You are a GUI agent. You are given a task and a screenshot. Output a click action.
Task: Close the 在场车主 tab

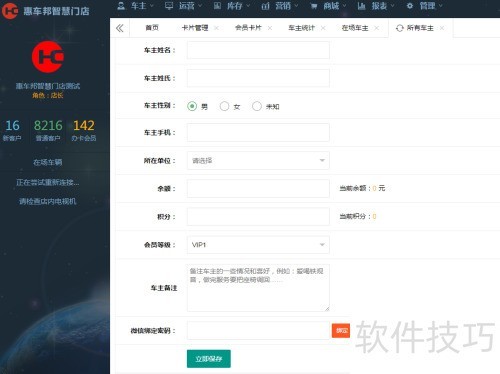(376, 28)
